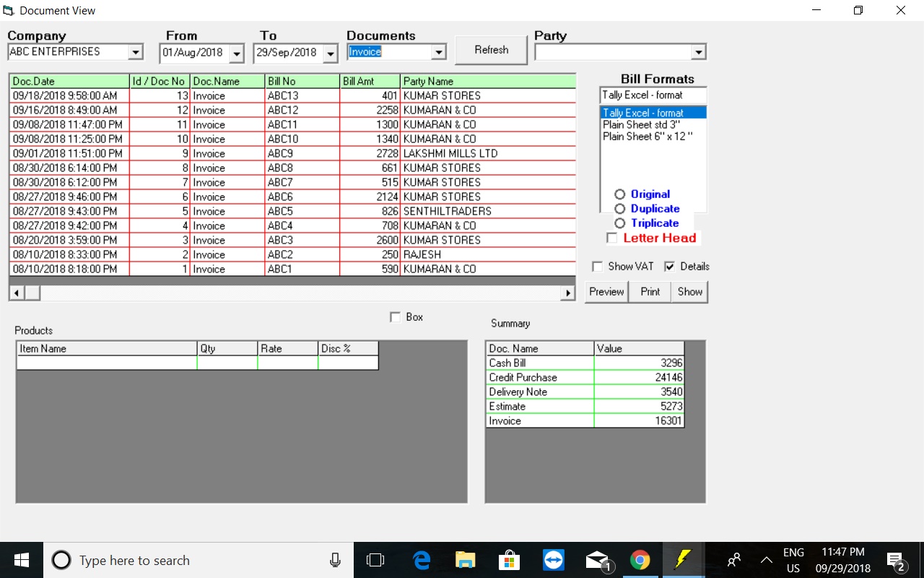Open the Windows Start menu
This screenshot has height=578, width=924.
point(21,560)
